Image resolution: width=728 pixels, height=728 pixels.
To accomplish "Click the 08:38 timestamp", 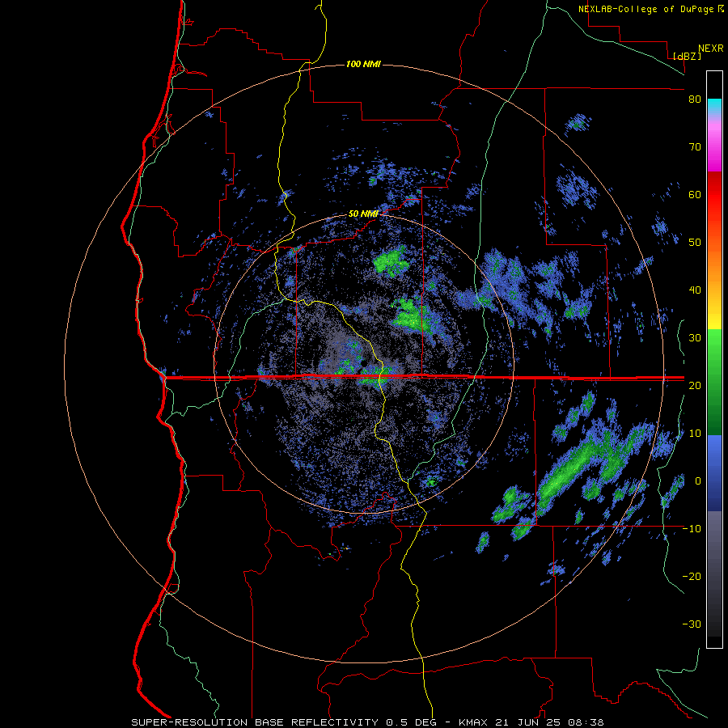I will coord(584,722).
